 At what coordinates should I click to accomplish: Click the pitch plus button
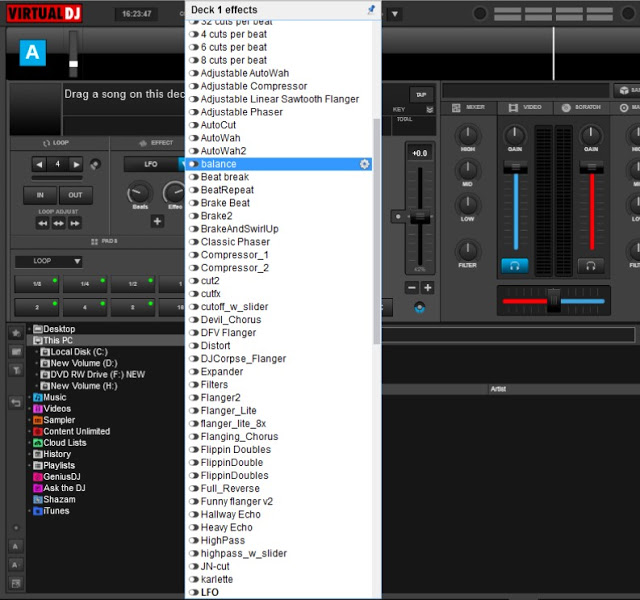point(427,288)
